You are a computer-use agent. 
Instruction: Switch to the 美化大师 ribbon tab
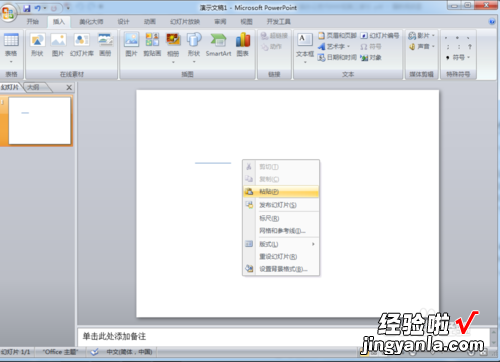[91, 22]
